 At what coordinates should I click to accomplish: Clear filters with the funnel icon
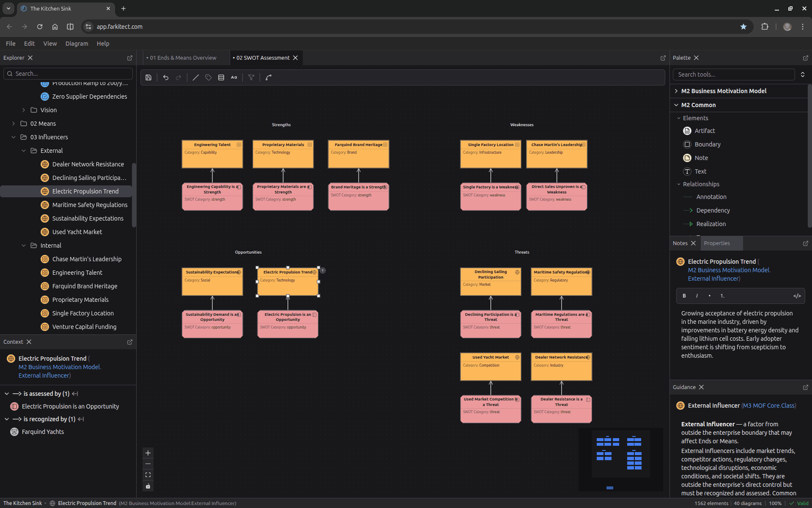pyautogui.click(x=251, y=77)
